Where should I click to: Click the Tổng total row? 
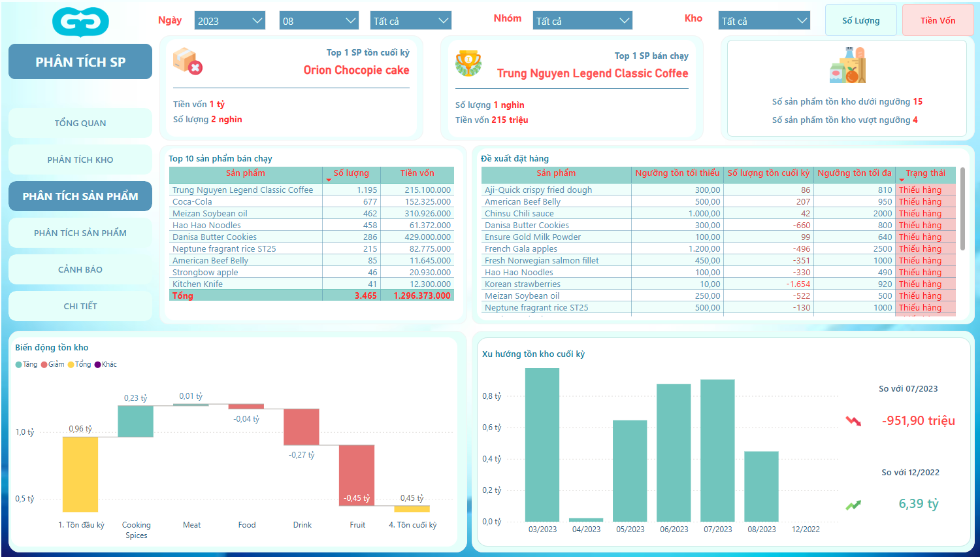(x=312, y=296)
